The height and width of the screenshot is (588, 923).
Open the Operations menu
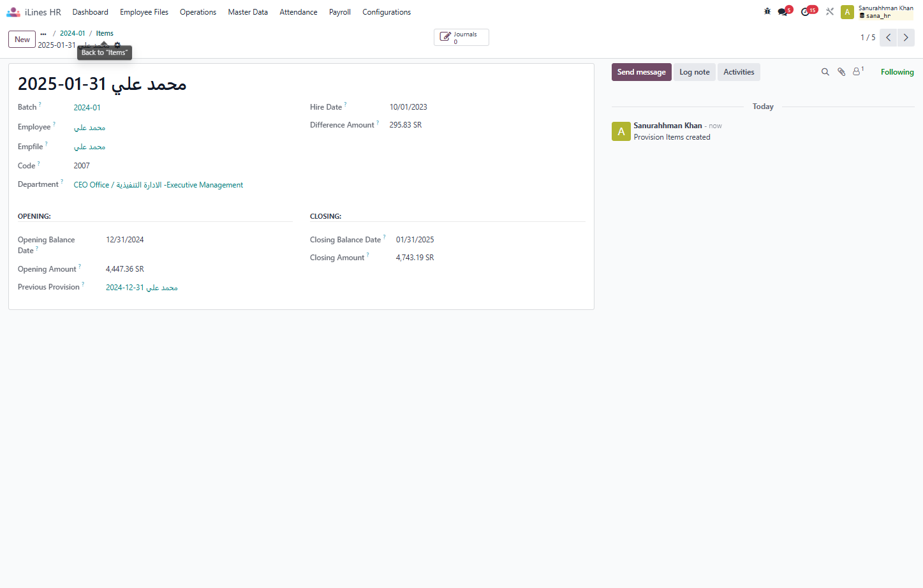pyautogui.click(x=198, y=12)
